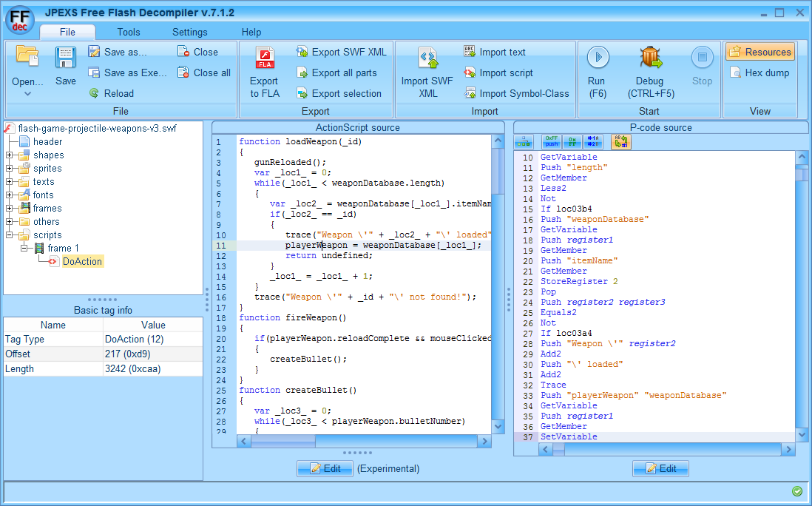
Task: Click the DoAction (12) value cell
Action: pyautogui.click(x=153, y=340)
